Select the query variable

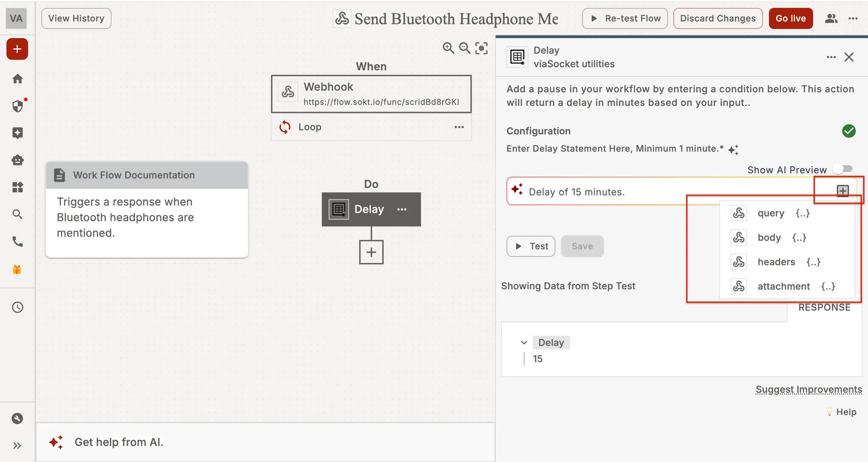tap(787, 213)
